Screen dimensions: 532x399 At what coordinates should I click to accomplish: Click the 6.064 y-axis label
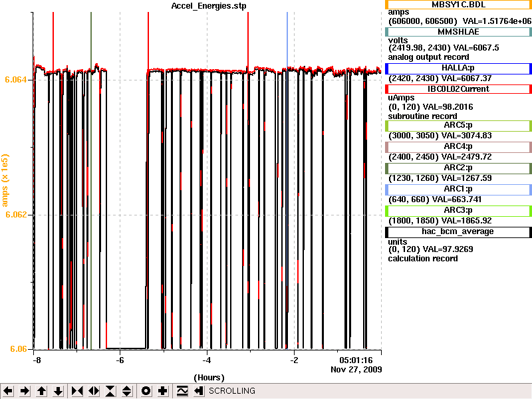[x=15, y=80]
